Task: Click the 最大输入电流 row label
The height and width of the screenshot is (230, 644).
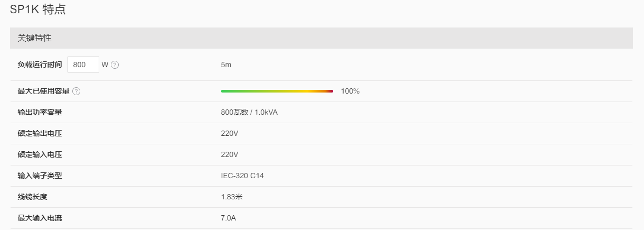Action: 40,218
